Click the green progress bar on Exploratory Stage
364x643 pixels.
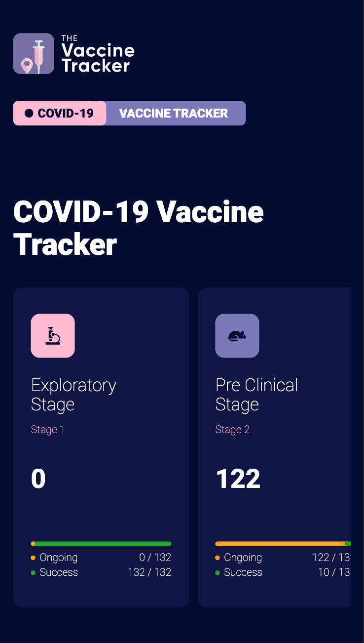click(x=101, y=543)
